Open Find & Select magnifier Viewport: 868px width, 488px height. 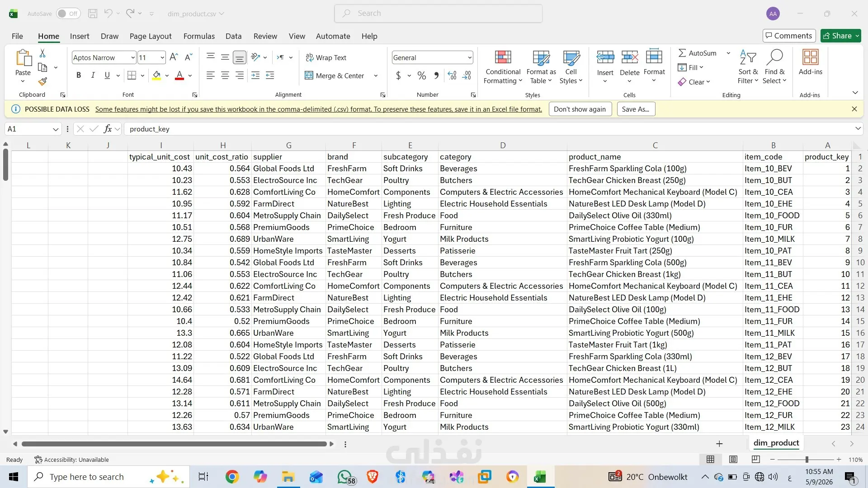pyautogui.click(x=774, y=58)
